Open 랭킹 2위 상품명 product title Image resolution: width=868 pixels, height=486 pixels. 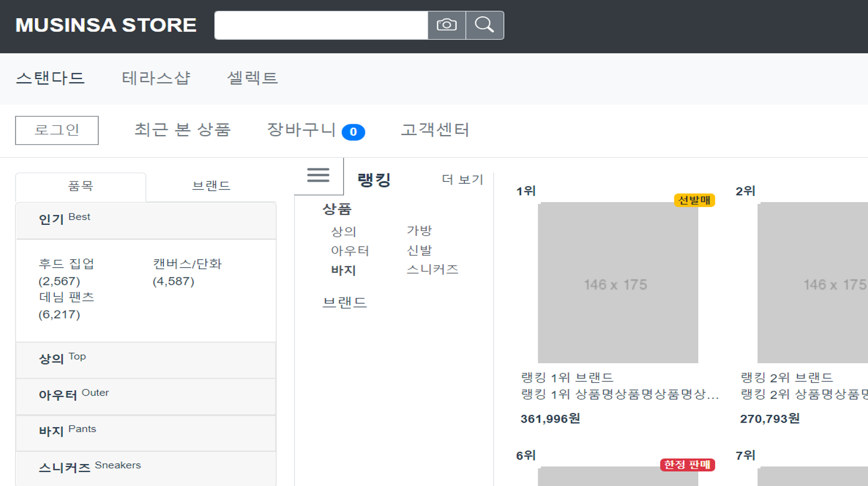(x=804, y=394)
